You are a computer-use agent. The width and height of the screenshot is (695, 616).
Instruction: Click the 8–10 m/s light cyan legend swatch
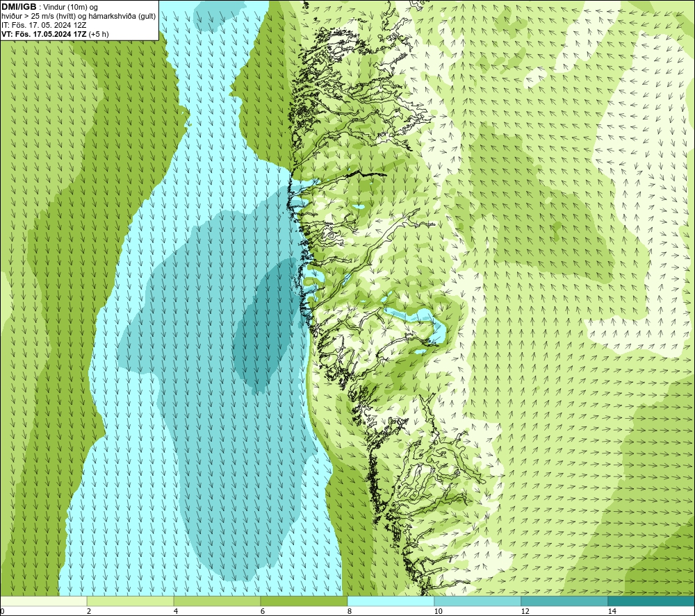[391, 601]
